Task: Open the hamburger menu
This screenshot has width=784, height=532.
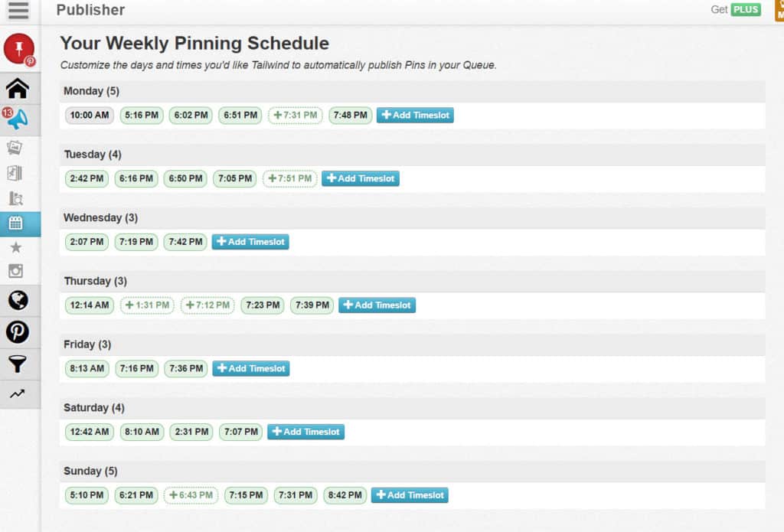Action: point(18,11)
